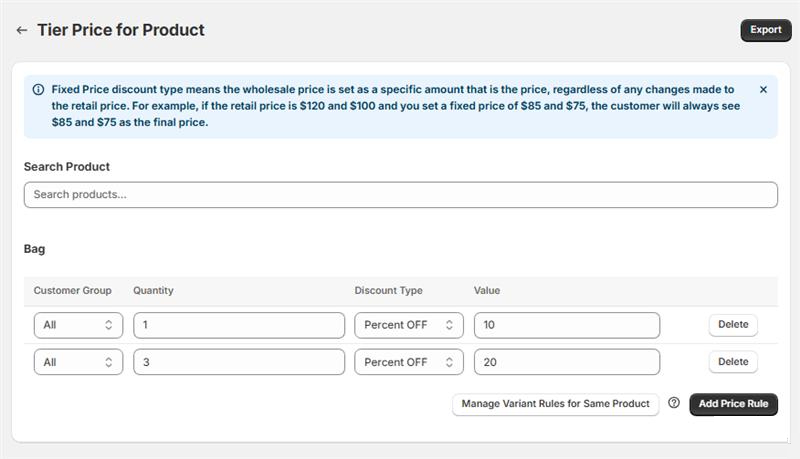Click the info icon in the blue banner

[38, 90]
